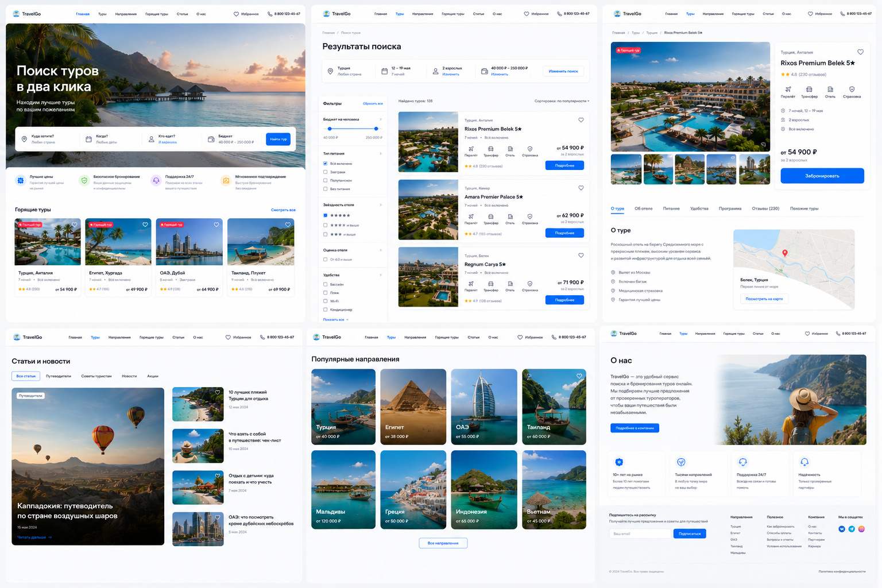Collapse the Оценка отеля filter section
The height and width of the screenshot is (588, 882).
[x=381, y=250]
